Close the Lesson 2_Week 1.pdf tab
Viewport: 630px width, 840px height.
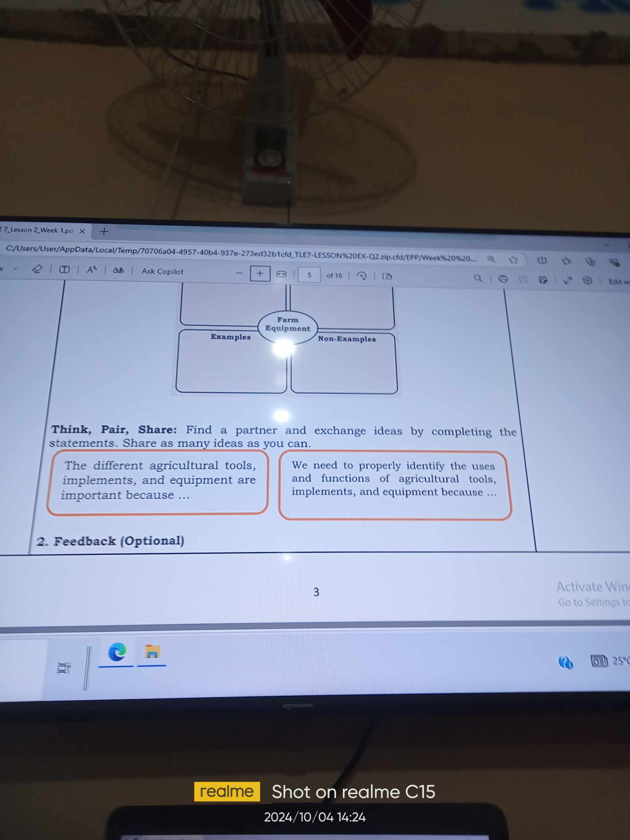tap(82, 231)
